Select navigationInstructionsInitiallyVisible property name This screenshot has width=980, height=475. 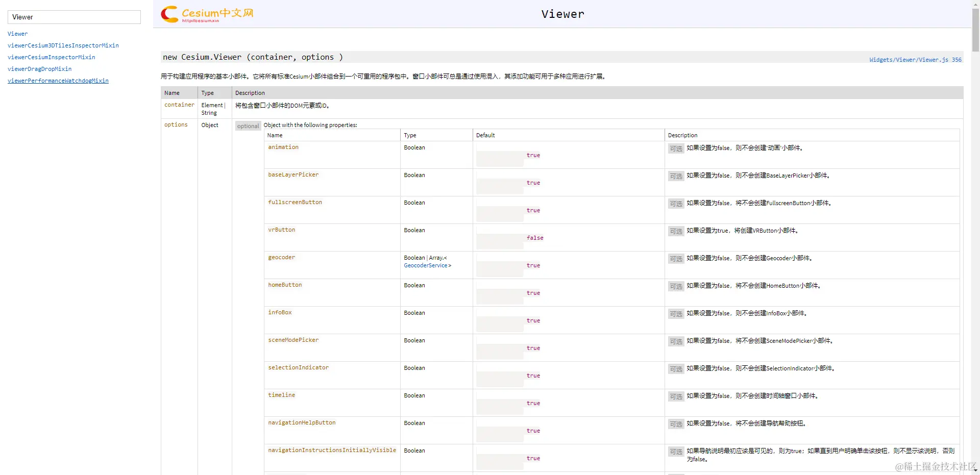pyautogui.click(x=332, y=450)
